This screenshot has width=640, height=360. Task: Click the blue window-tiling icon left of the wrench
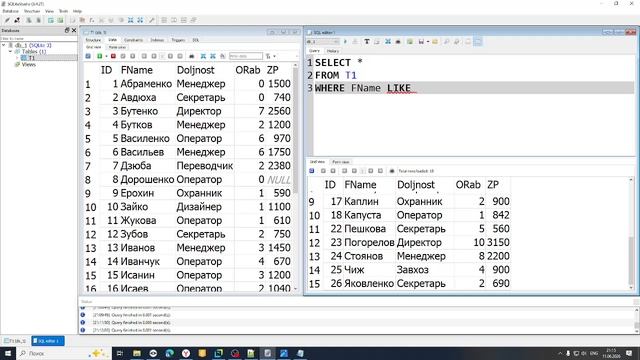(140, 20)
